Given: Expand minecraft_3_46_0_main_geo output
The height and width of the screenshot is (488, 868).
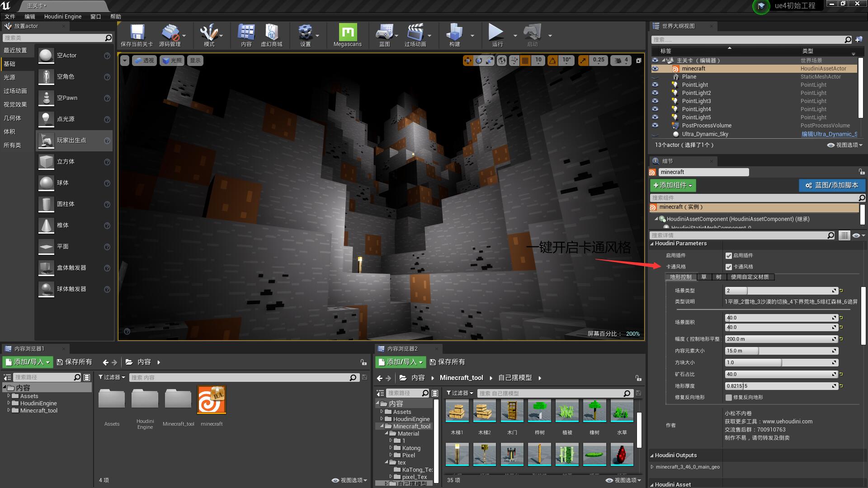Looking at the screenshot, I should click(652, 467).
